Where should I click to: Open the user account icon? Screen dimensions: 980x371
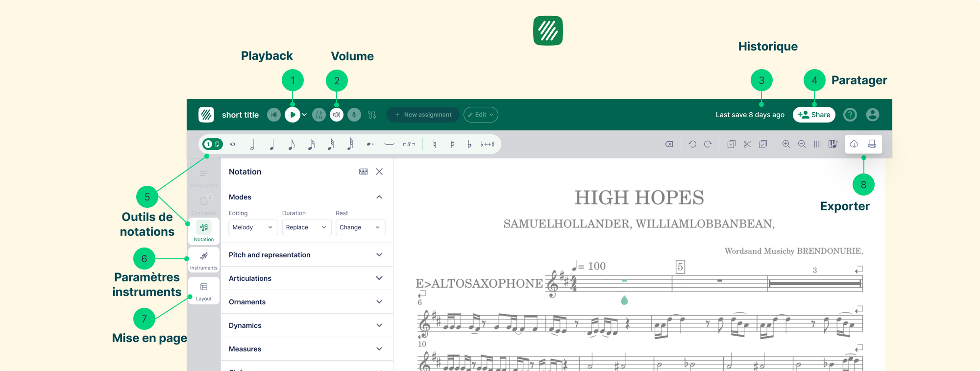click(873, 115)
